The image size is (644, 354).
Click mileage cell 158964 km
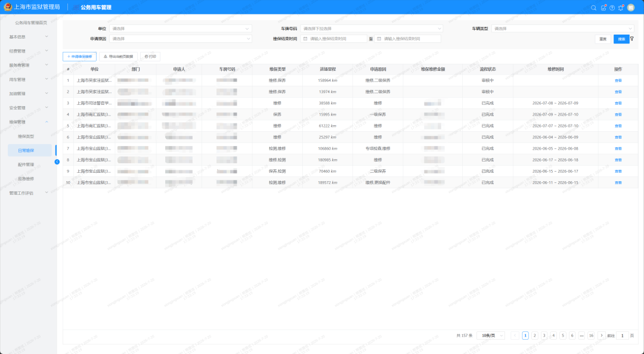(x=327, y=80)
